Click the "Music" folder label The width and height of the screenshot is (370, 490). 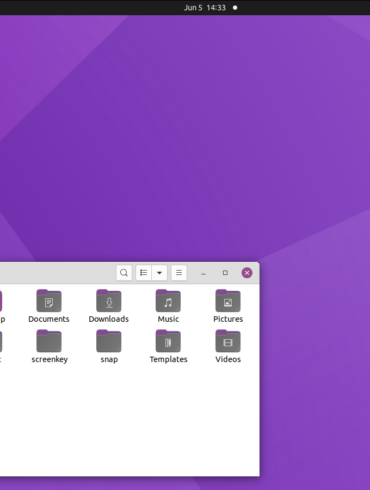tap(168, 319)
